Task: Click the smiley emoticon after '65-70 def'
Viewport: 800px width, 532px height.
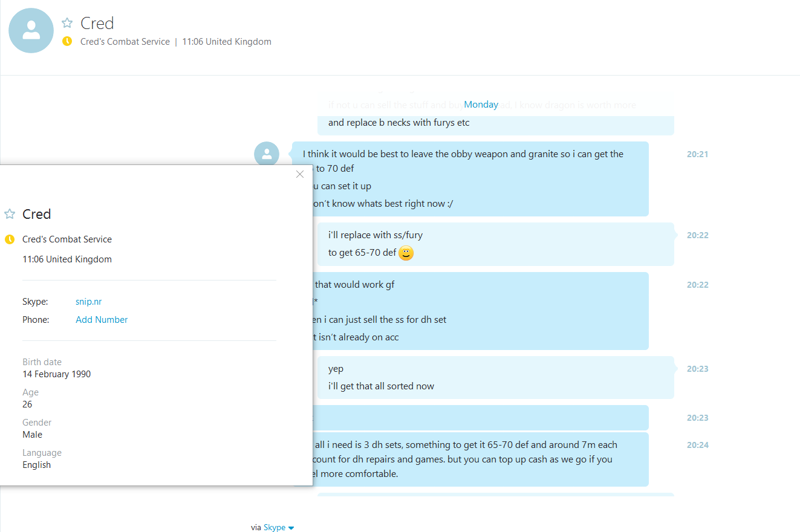Action: (406, 253)
